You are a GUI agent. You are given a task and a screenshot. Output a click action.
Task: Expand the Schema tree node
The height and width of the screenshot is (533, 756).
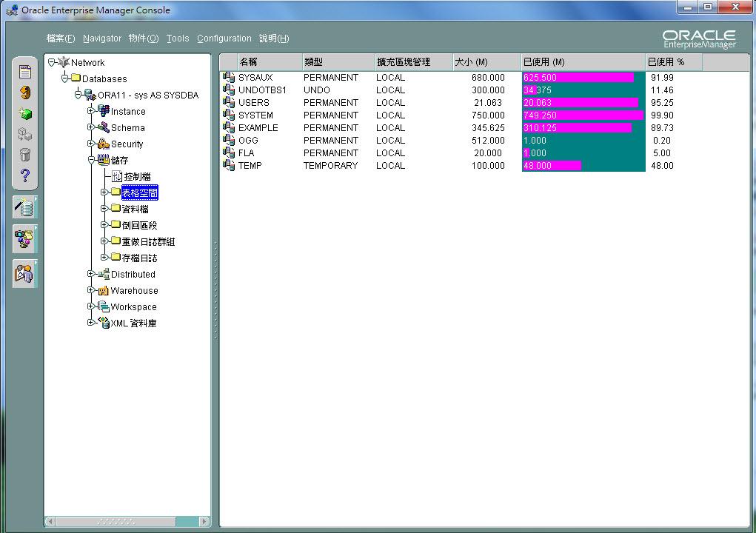90,127
